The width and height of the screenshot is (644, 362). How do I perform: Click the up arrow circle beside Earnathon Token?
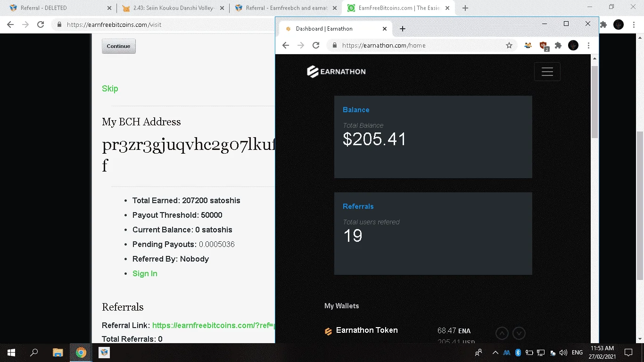(502, 333)
